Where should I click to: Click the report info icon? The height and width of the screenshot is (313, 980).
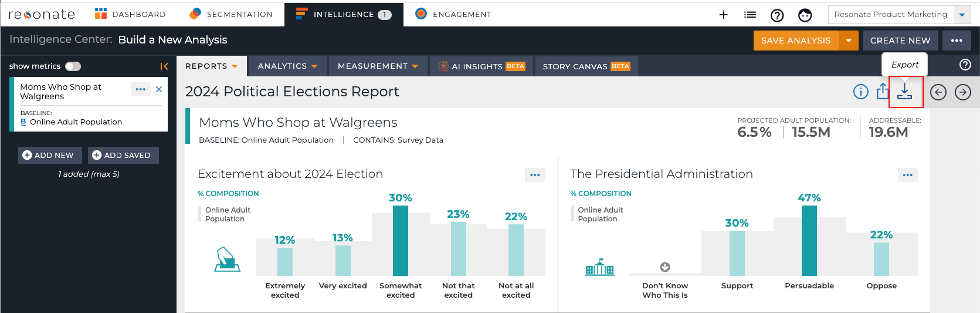click(x=861, y=92)
